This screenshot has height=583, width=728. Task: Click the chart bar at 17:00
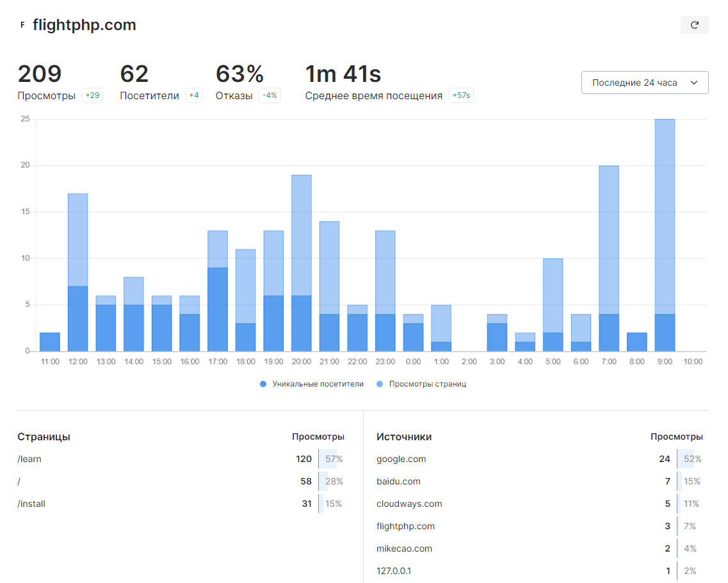point(218,291)
